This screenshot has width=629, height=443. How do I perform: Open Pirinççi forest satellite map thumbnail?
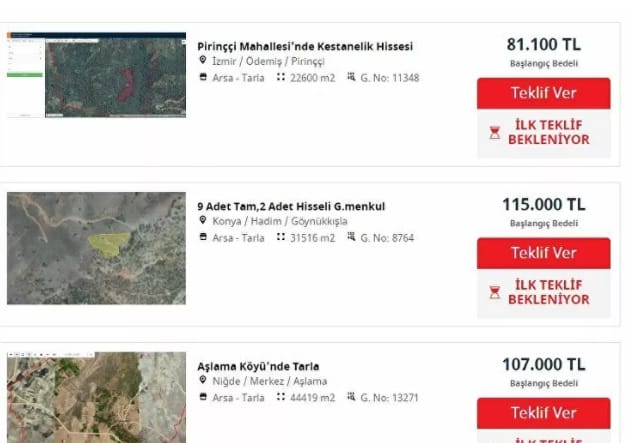click(96, 75)
